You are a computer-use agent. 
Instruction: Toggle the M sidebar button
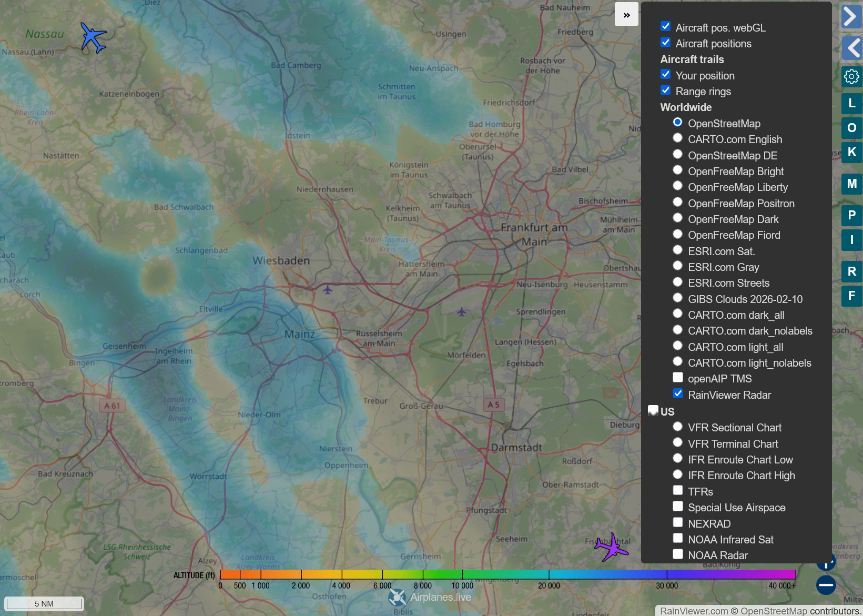pos(851,184)
